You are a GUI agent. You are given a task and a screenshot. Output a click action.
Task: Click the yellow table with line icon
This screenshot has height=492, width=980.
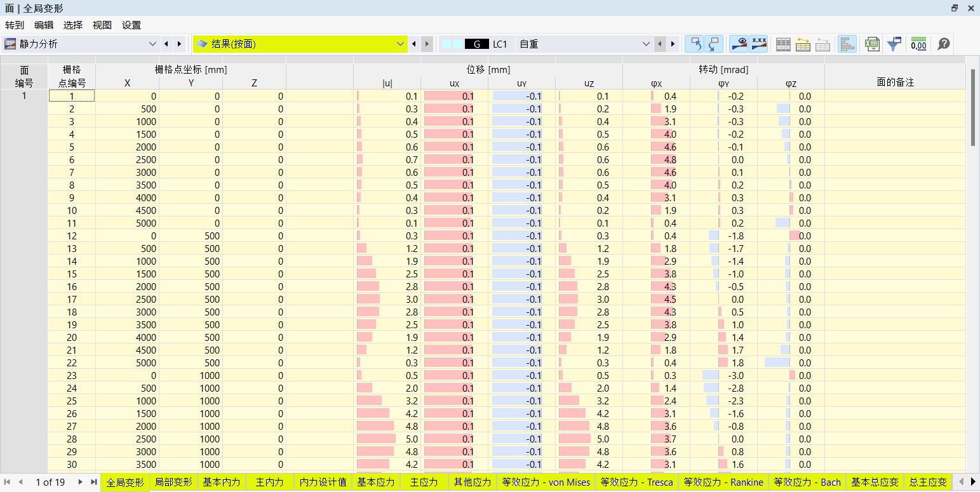(803, 44)
